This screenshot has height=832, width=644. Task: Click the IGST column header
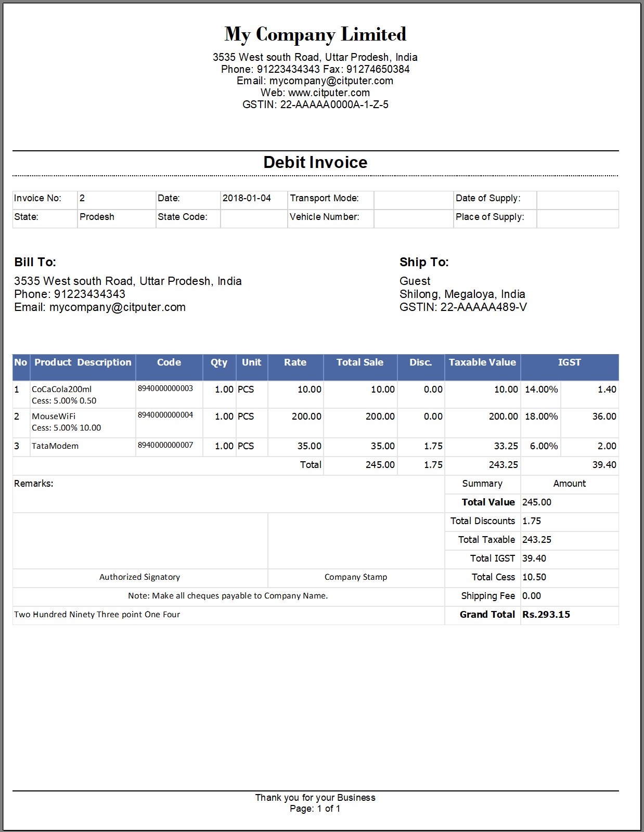(570, 362)
